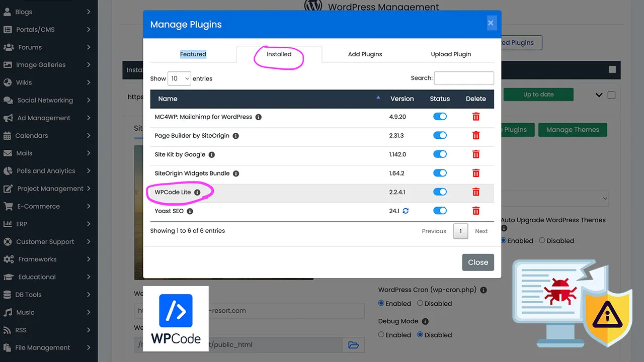Select Enabled for Debug Mode

click(381, 335)
